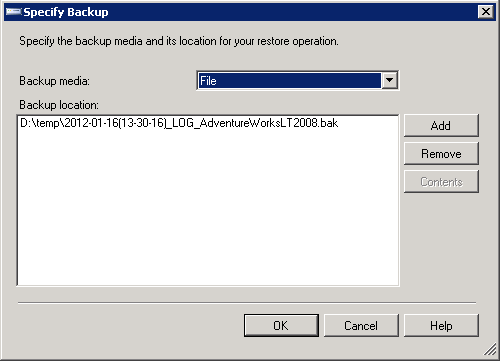Screen dimensions: 500x361
Task: Cancel the backup specification
Action: pyautogui.click(x=361, y=325)
